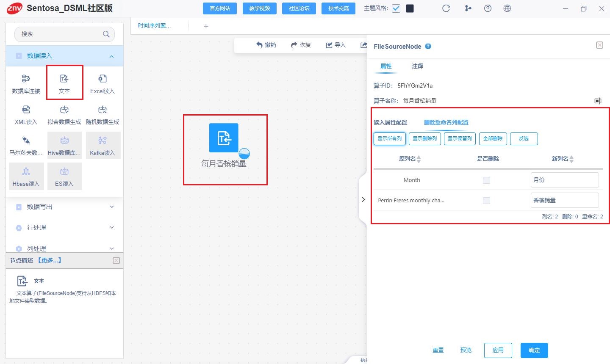Click the 导入 import toolbar button
Screen dimensions: 610x364
coord(335,45)
